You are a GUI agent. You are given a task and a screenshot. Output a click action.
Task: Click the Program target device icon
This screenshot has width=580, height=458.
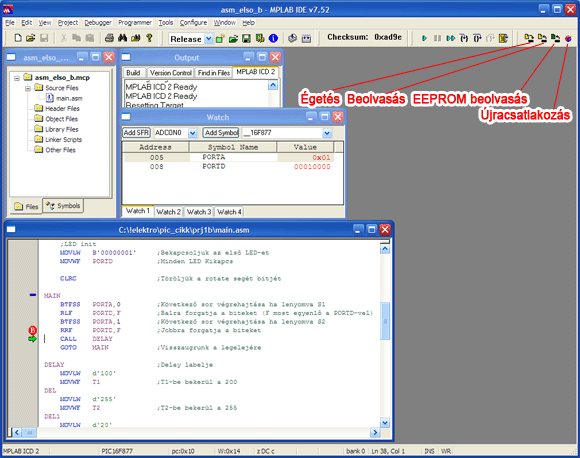(529, 38)
